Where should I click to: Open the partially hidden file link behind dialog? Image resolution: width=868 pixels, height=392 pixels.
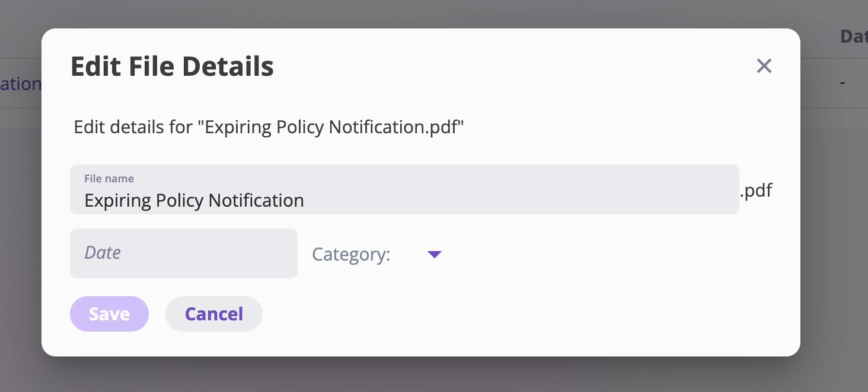(x=21, y=83)
